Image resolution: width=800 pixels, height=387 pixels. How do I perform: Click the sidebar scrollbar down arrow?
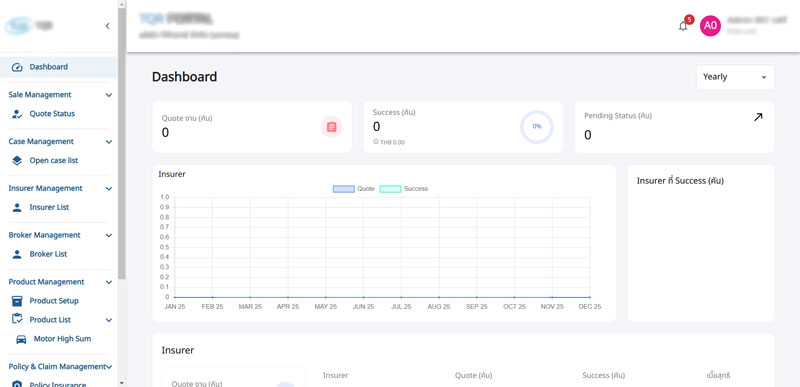121,383
